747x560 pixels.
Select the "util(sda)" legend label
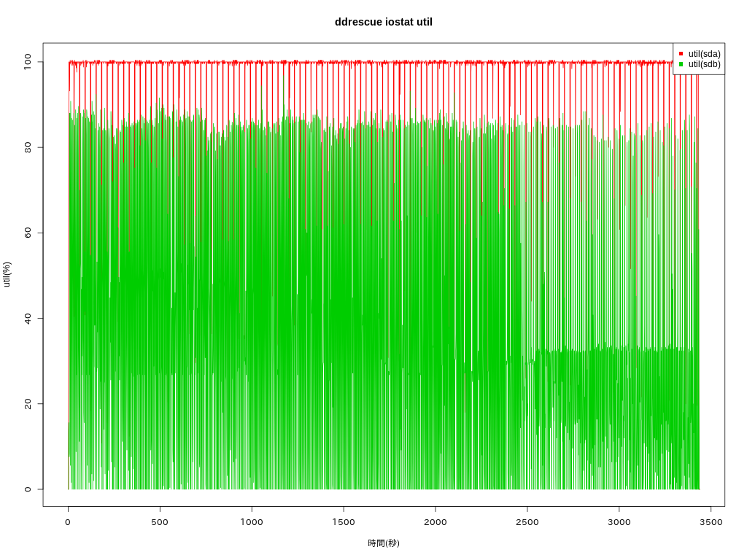coord(704,54)
